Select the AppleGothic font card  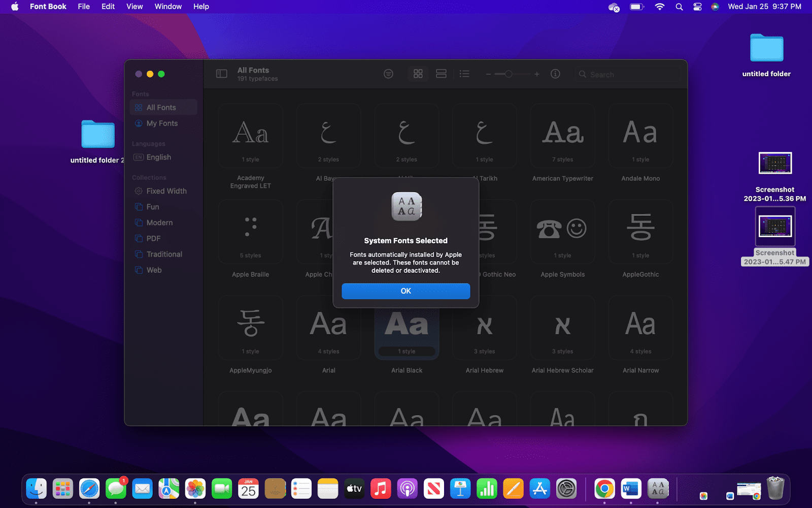[641, 232]
